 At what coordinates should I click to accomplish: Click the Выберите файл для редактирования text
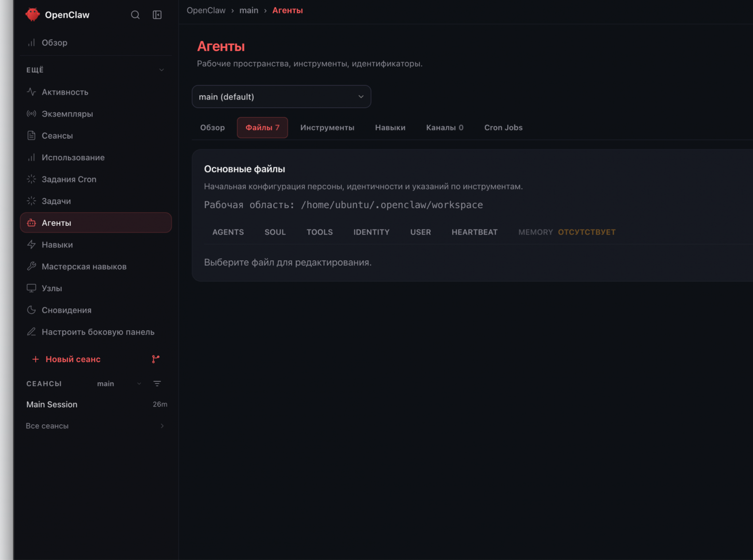(288, 262)
